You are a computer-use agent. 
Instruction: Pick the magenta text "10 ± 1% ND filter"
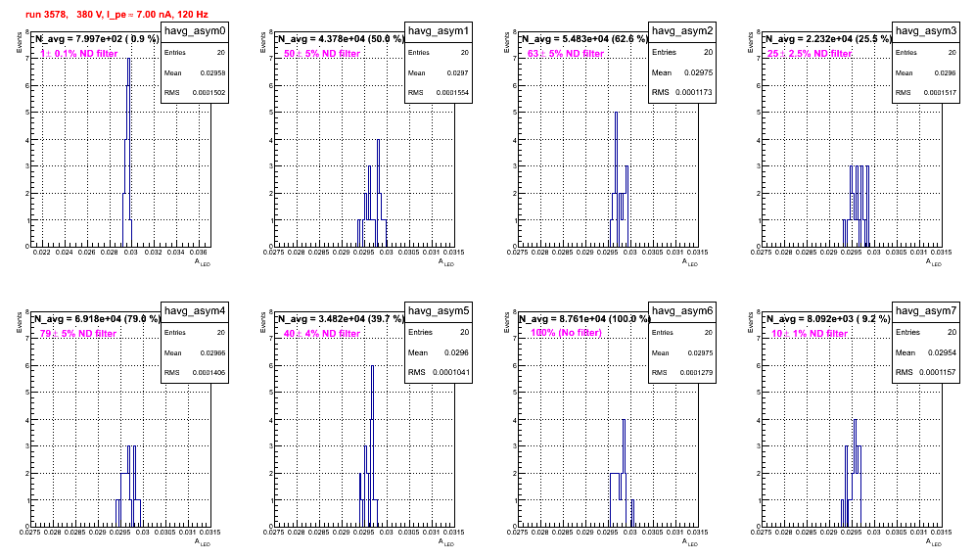tap(810, 334)
